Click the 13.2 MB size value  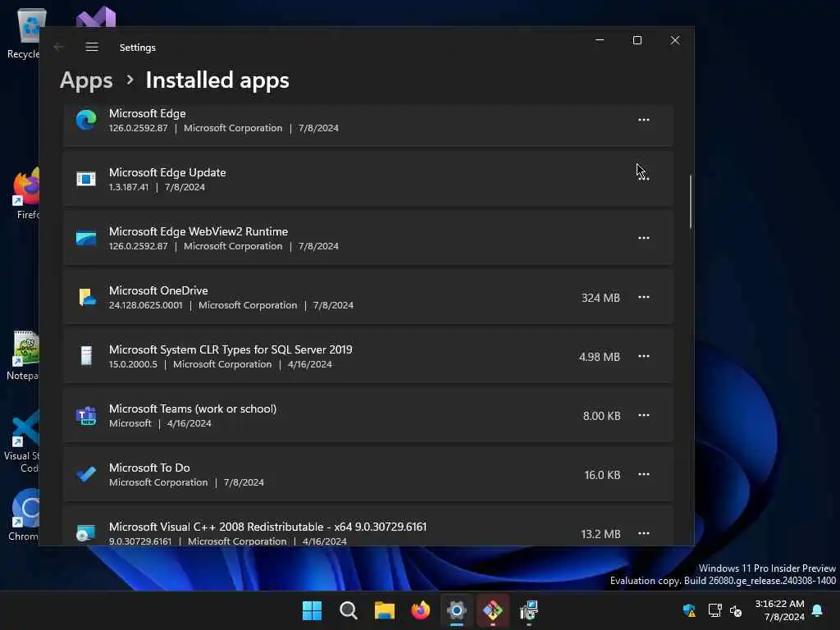[x=600, y=534]
